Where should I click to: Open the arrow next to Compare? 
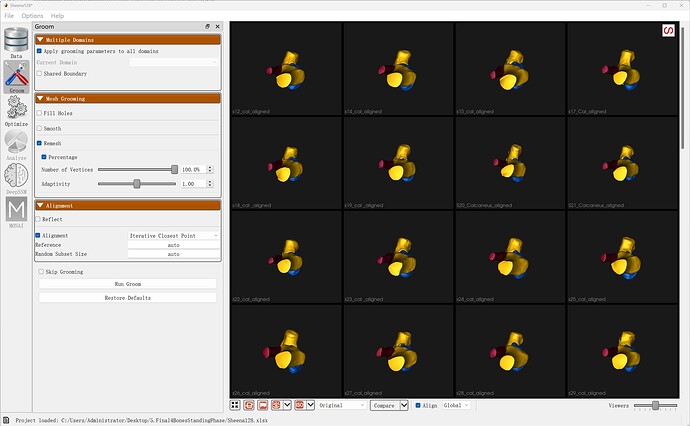tap(404, 405)
